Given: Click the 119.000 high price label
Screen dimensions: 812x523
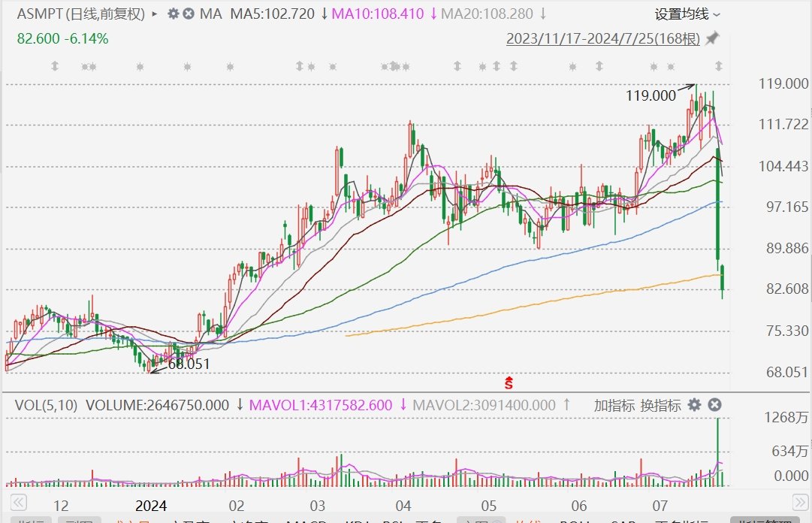Looking at the screenshot, I should coord(651,95).
